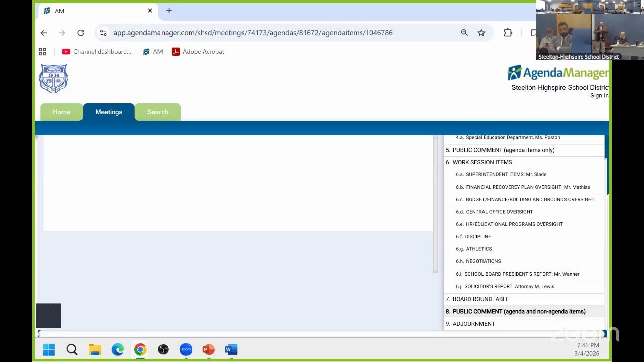Open 6.b. FINANCIAL RECOVERY PLAN OVERSIGHT
Screen dimensions: 644x362
(x=524, y=187)
